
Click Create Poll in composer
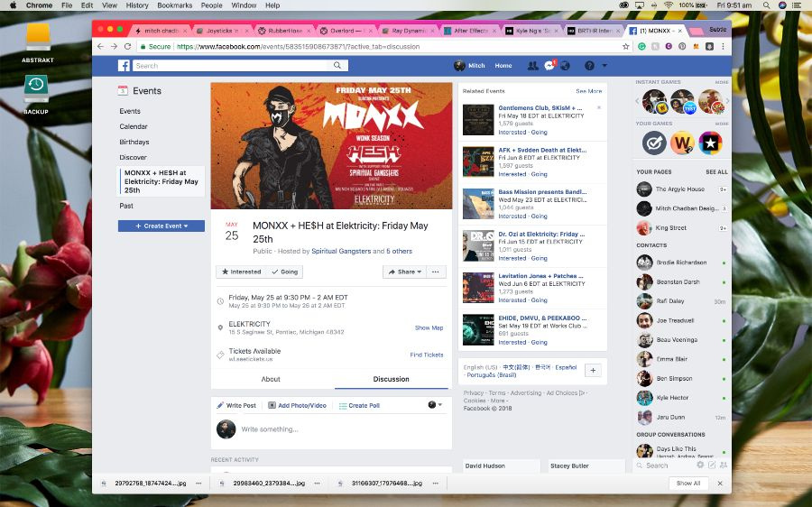359,405
